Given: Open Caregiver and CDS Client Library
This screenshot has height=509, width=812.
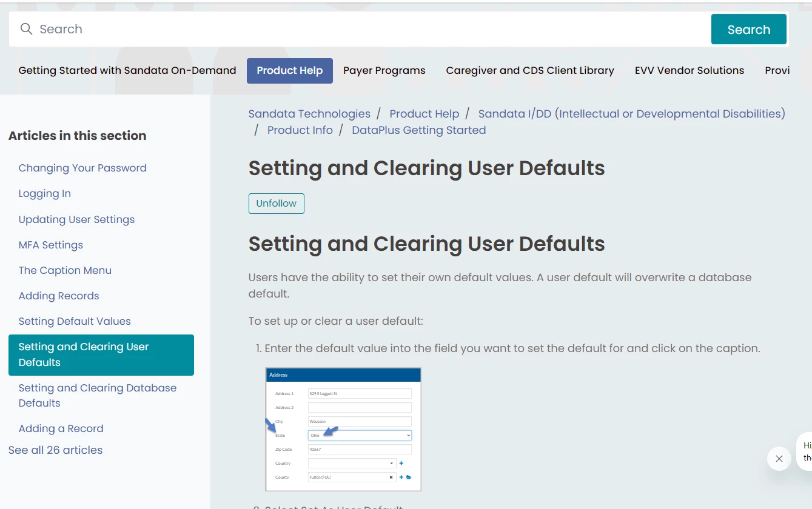Looking at the screenshot, I should point(530,70).
